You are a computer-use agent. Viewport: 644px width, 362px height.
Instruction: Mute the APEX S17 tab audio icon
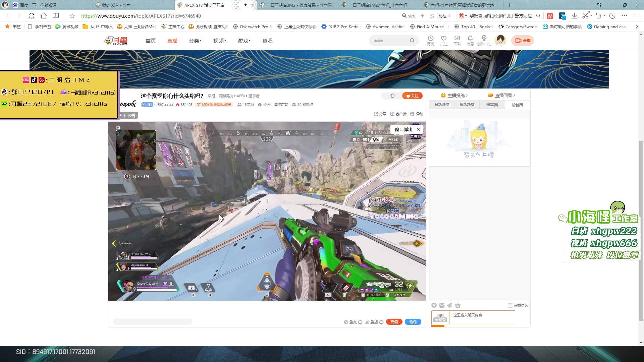(x=246, y=5)
